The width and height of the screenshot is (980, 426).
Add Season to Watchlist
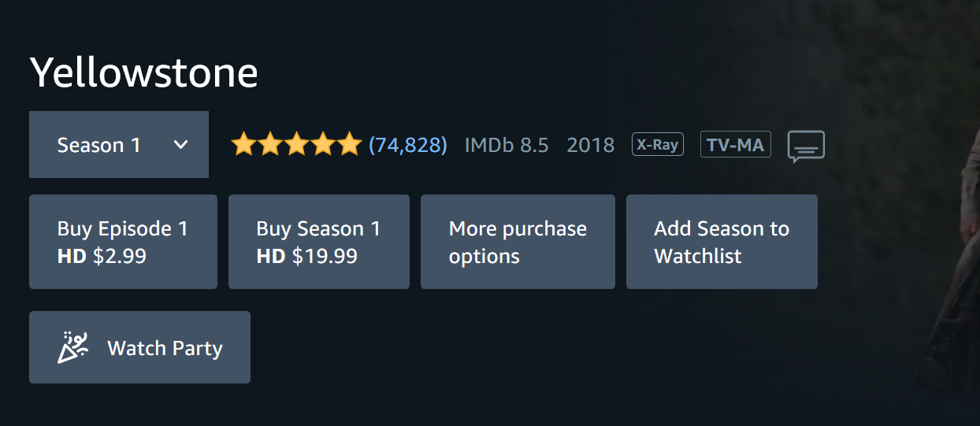coord(722,242)
